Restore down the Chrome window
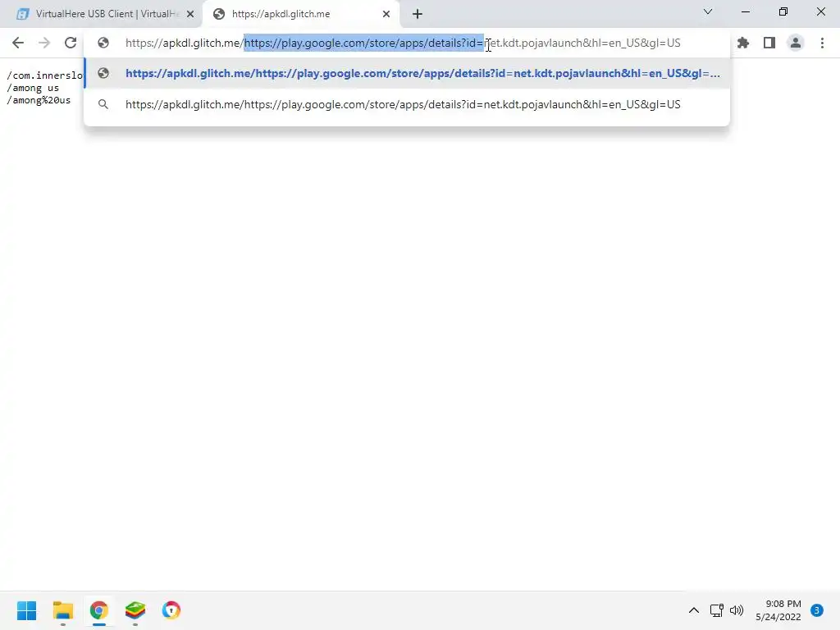 coord(783,11)
